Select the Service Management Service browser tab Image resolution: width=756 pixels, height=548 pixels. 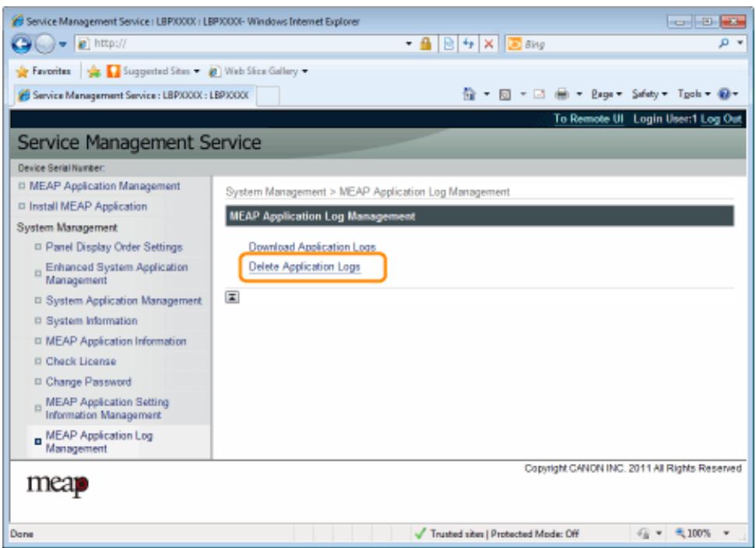pyautogui.click(x=134, y=95)
